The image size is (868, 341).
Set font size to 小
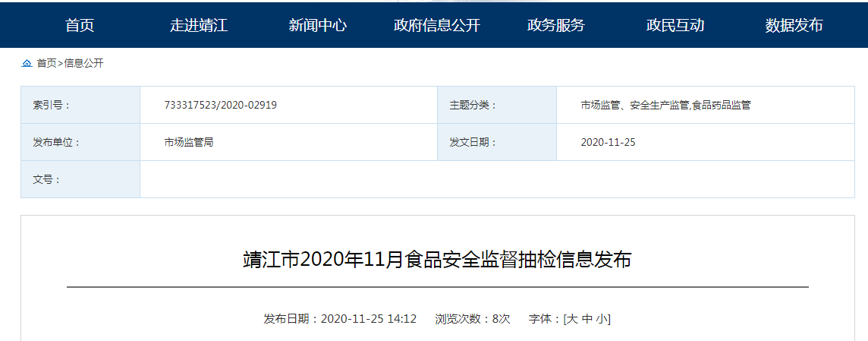coord(602,320)
